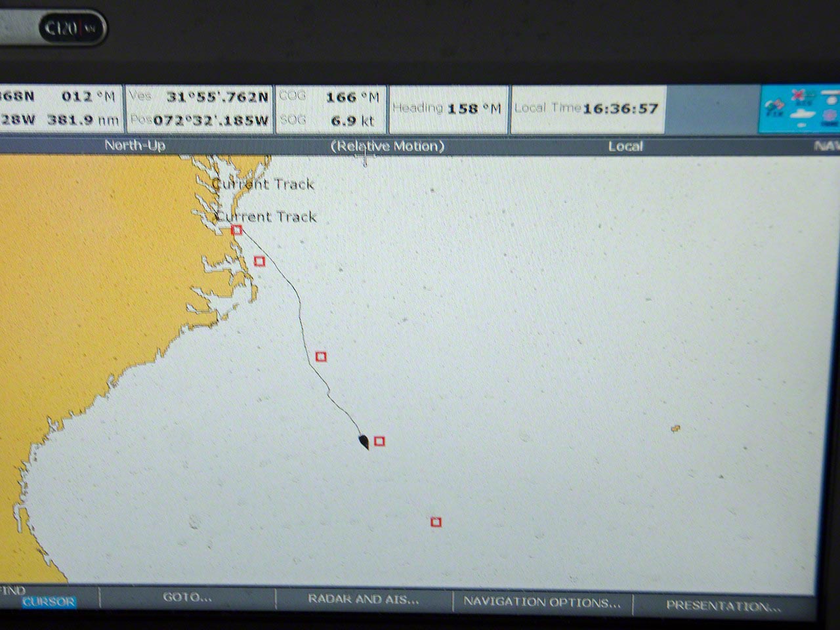The height and width of the screenshot is (630, 840).
Task: Toggle the Relative Motion mode label
Action: 387,146
